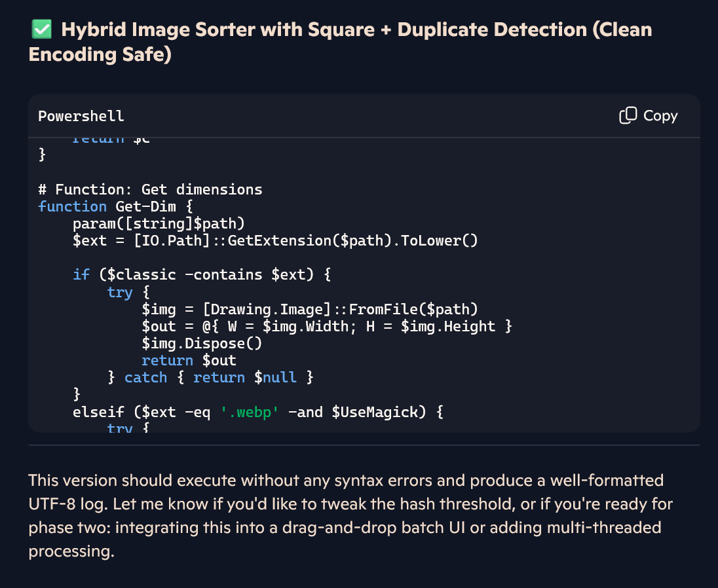Click code line 'return $out'
Image resolution: width=718 pixels, height=588 pixels.
click(x=189, y=361)
